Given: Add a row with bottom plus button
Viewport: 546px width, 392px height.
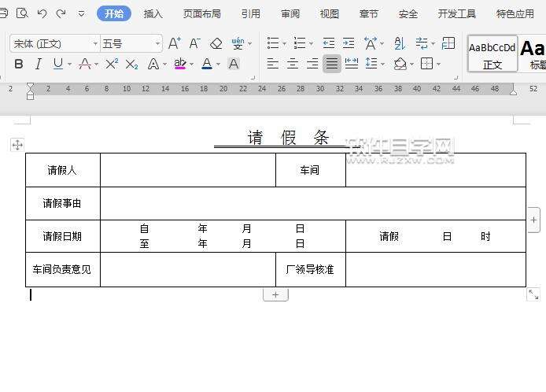Looking at the screenshot, I should point(275,294).
